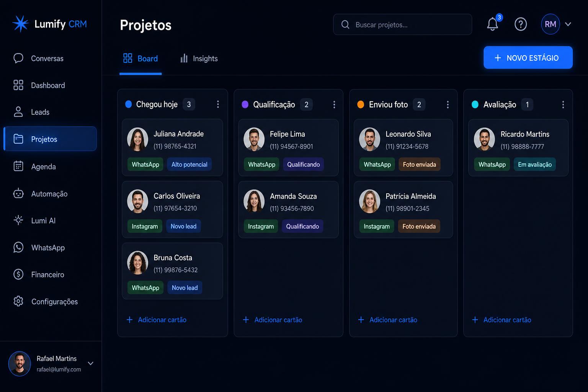588x392 pixels.
Task: Open Dashboard in the sidebar
Action: pyautogui.click(x=50, y=85)
